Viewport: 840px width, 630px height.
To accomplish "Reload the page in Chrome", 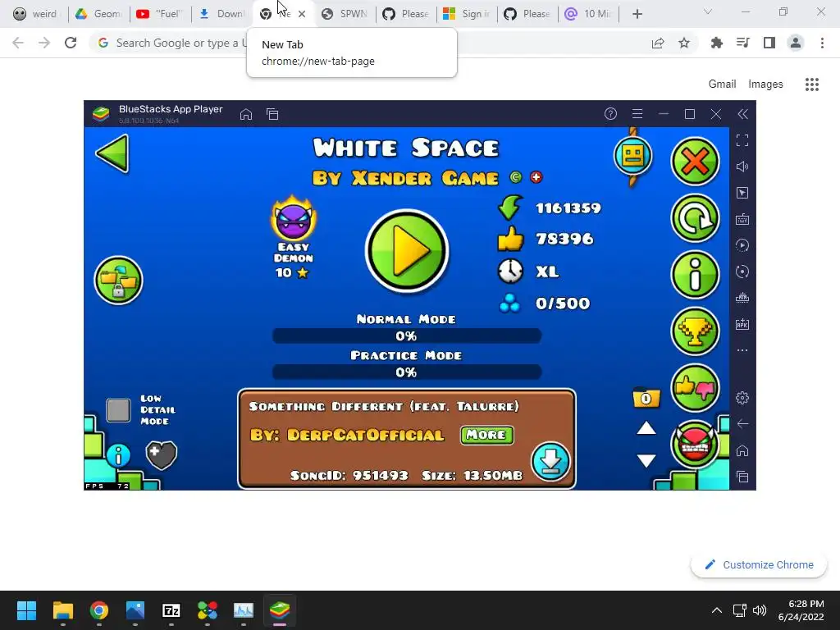I will (x=71, y=43).
